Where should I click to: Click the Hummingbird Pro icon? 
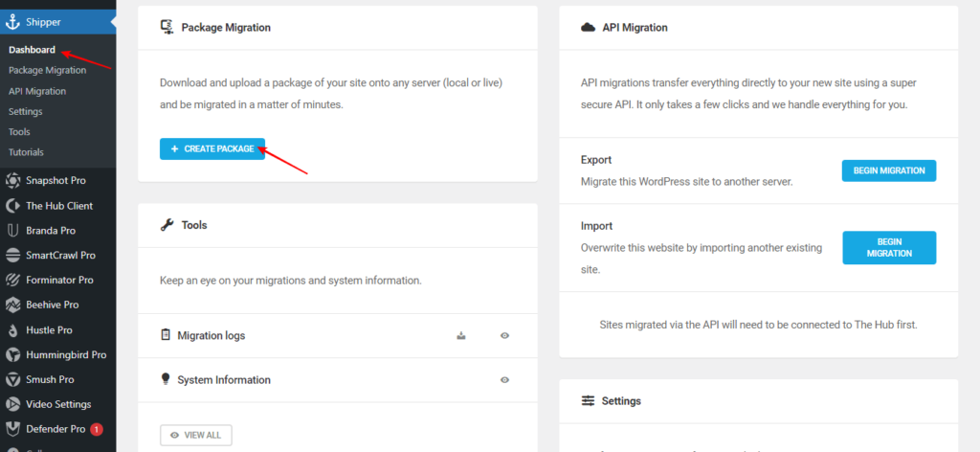(x=12, y=354)
